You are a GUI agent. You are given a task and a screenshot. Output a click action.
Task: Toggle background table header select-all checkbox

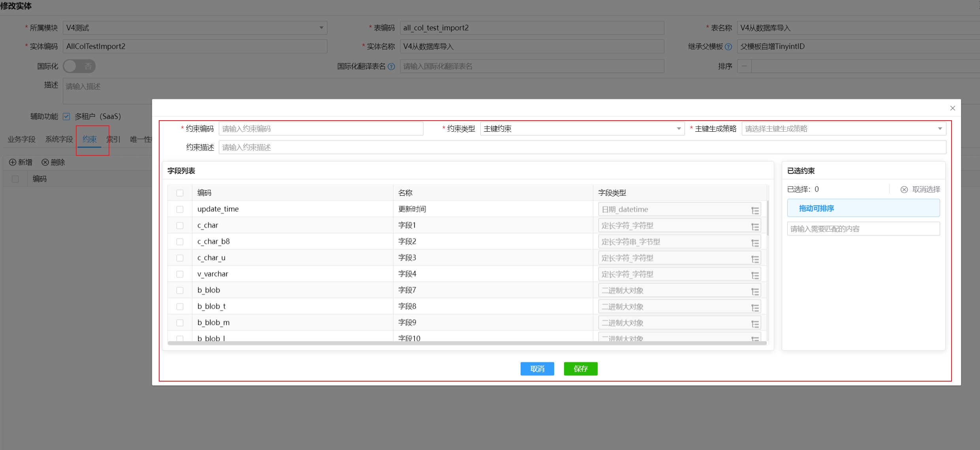15,179
